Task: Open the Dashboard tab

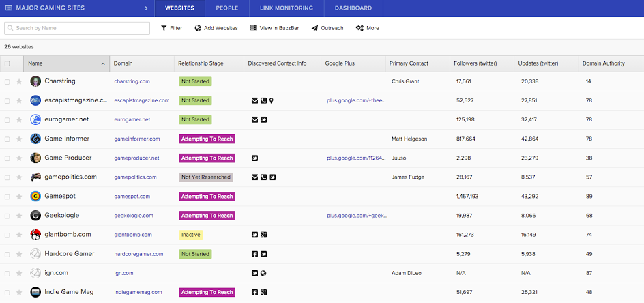Action: coord(353,8)
